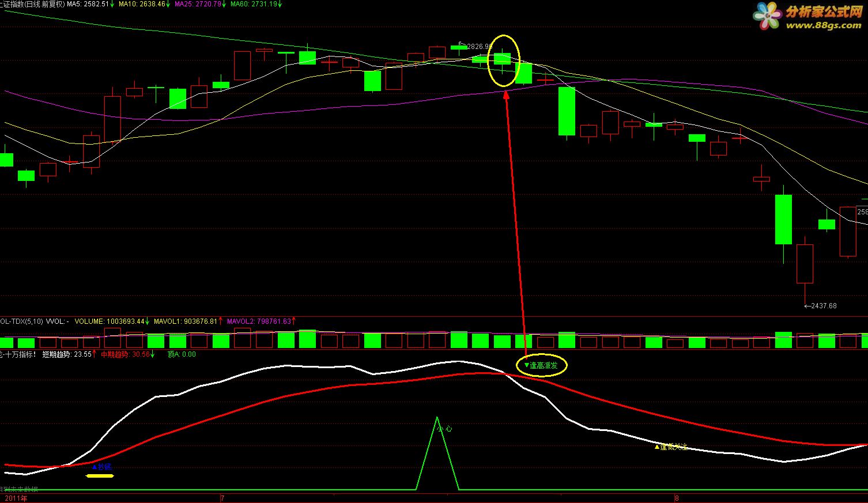Click the 短期趋势: 23.55 value
Screen dimensions: 868x503
69,355
